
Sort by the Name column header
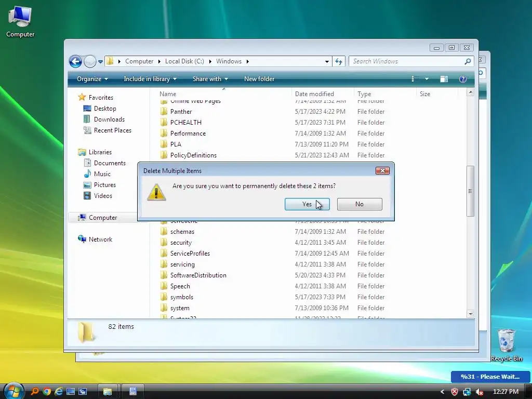pyautogui.click(x=224, y=94)
